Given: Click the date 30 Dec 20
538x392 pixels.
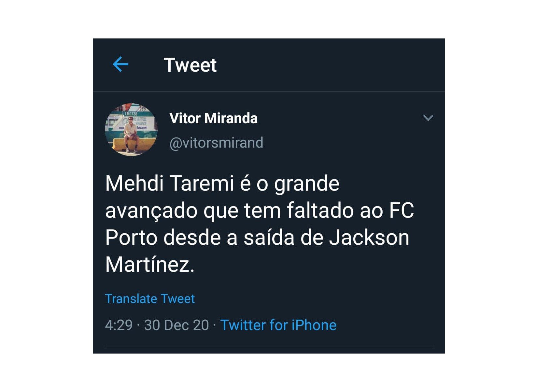Looking at the screenshot, I should click(x=176, y=325).
